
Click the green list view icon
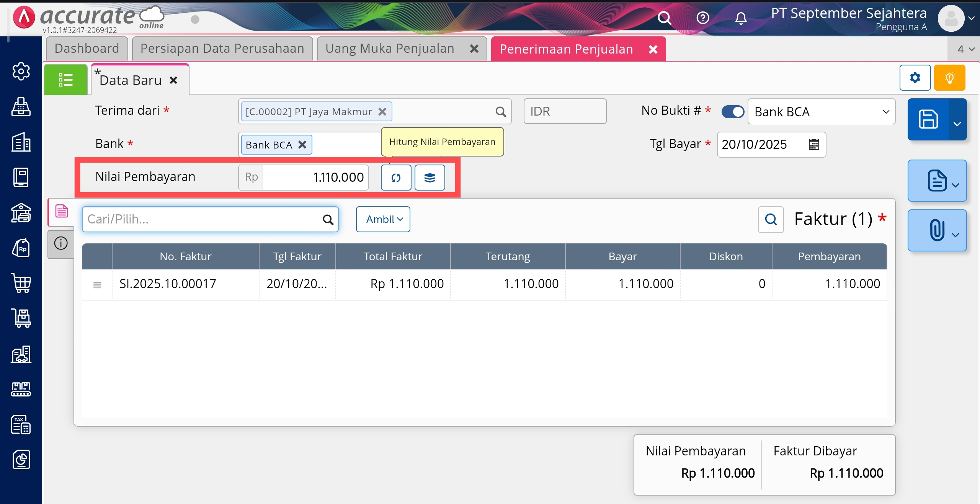tap(65, 80)
